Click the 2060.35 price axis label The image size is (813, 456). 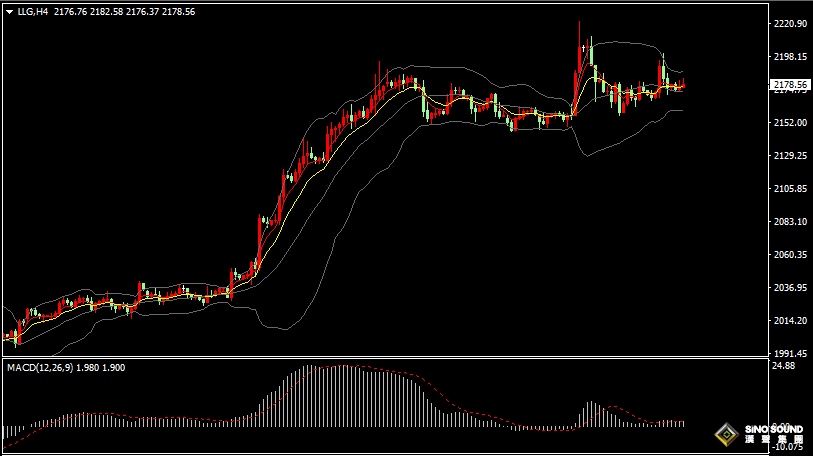click(x=791, y=254)
